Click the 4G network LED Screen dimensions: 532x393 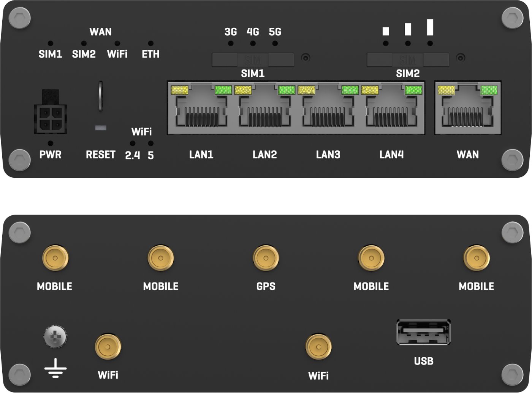pyautogui.click(x=253, y=44)
